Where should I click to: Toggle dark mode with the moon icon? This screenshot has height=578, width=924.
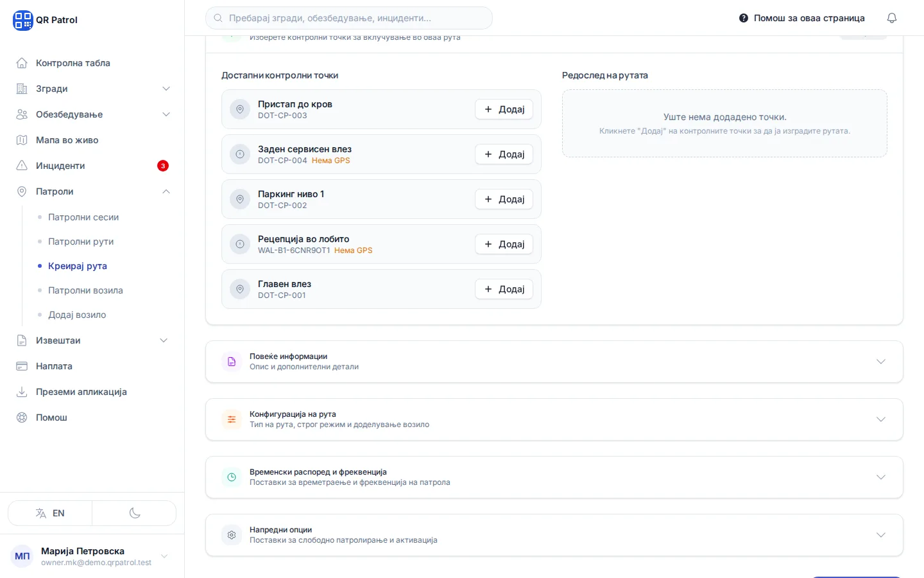pyautogui.click(x=135, y=513)
